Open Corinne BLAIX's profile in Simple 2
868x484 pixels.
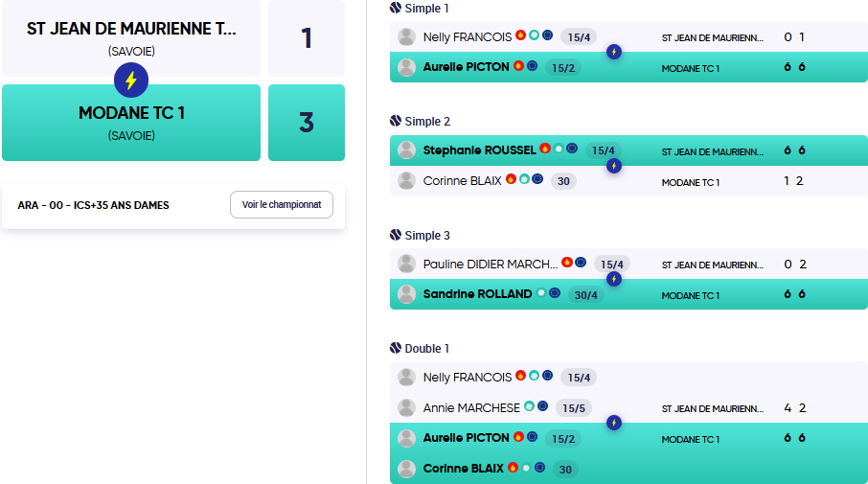462,181
